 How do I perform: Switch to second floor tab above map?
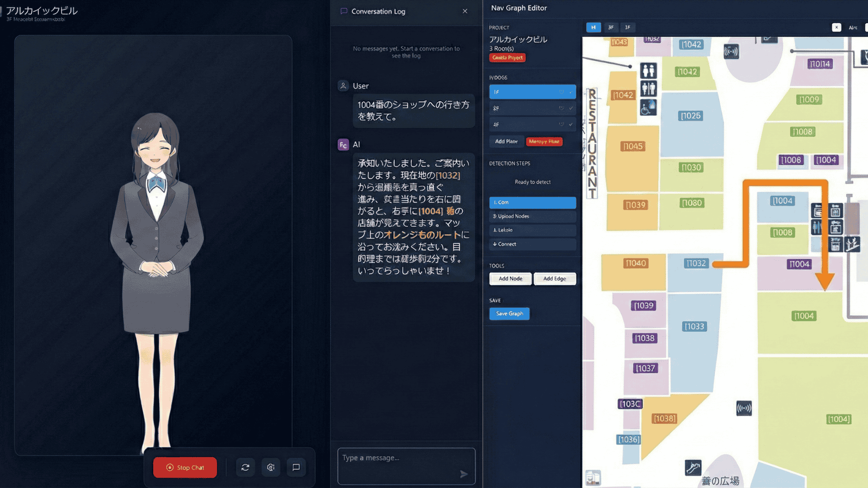tap(611, 27)
